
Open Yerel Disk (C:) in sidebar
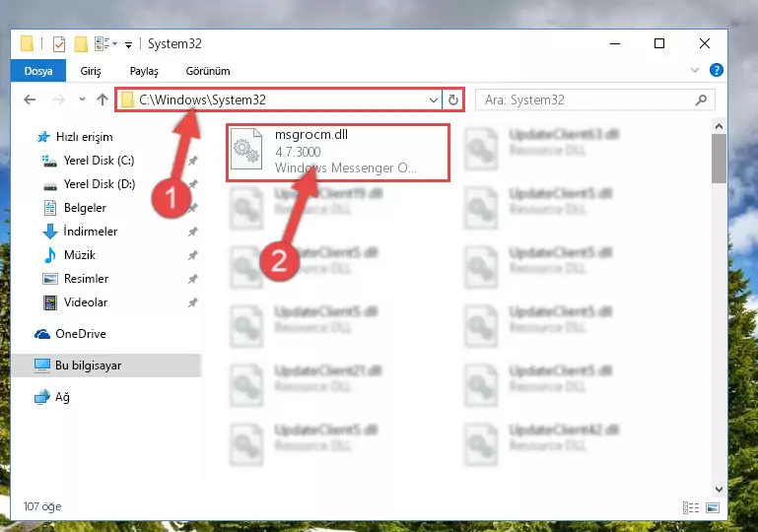pos(99,161)
